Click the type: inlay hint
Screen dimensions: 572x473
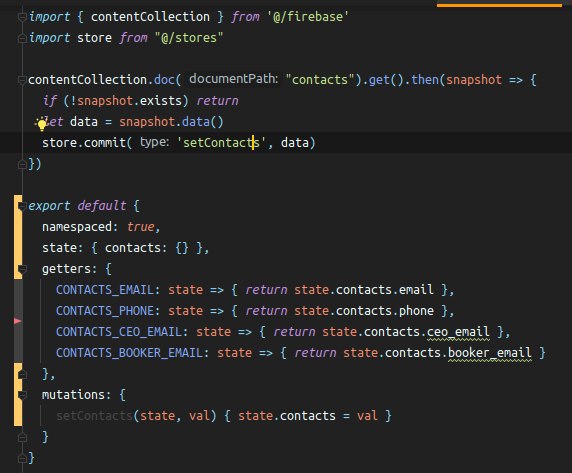pyautogui.click(x=155, y=142)
